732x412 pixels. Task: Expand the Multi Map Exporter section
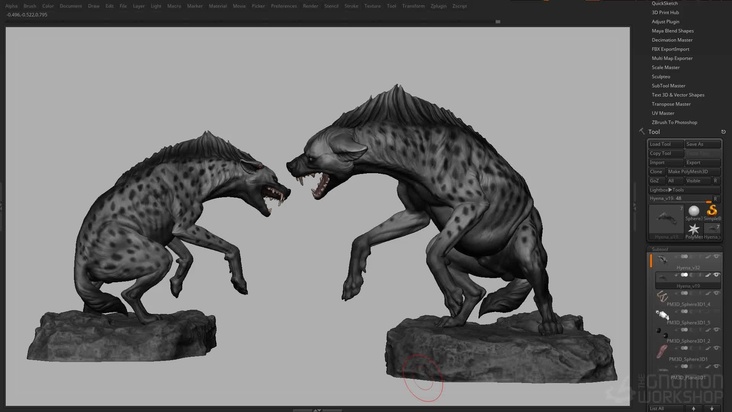pyautogui.click(x=672, y=58)
